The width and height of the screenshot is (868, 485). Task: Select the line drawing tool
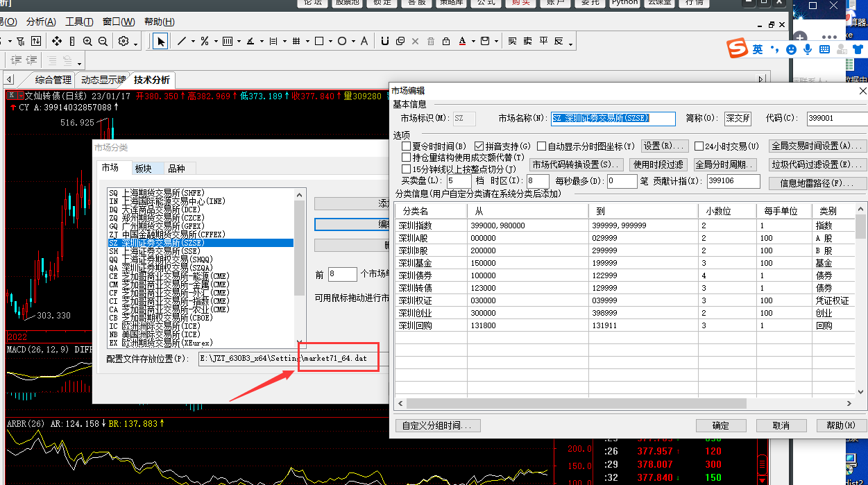(182, 42)
